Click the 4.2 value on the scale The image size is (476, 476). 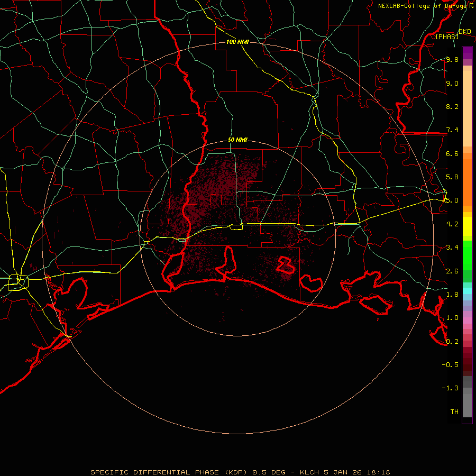pos(452,224)
